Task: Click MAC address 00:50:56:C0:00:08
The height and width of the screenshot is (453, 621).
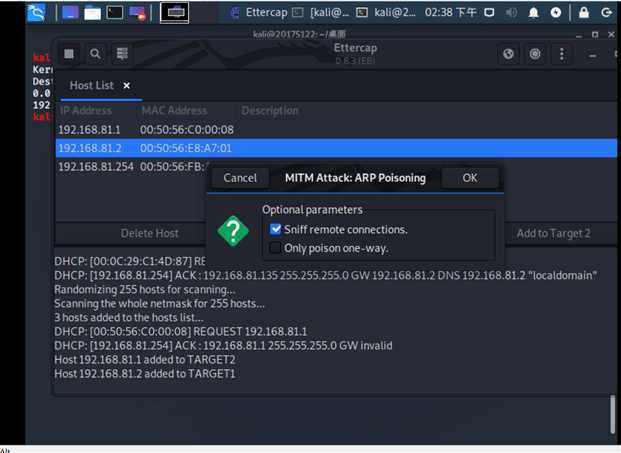Action: (187, 130)
